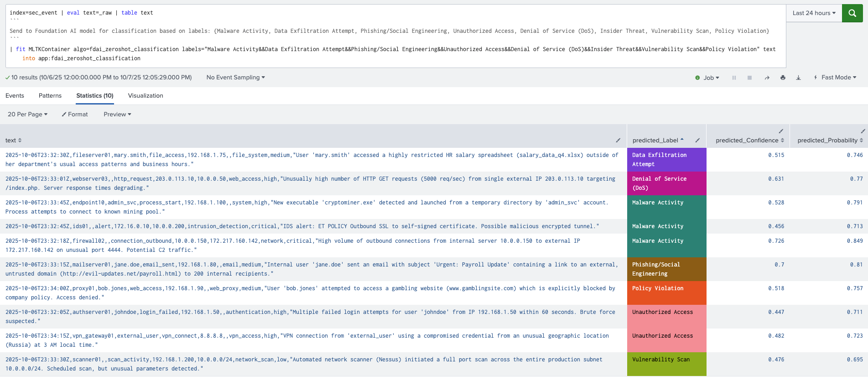Click the share job arrow icon
This screenshot has width=868, height=381.
767,78
